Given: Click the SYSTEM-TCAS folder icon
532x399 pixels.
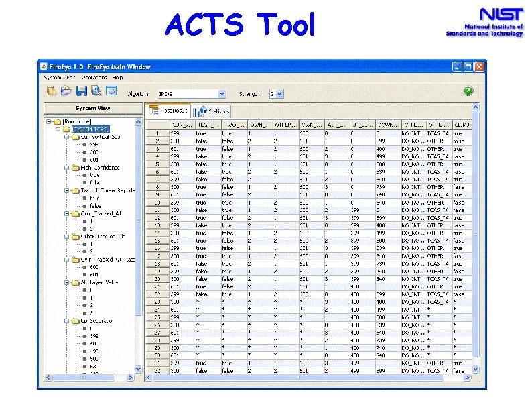Looking at the screenshot, I should point(66,129).
